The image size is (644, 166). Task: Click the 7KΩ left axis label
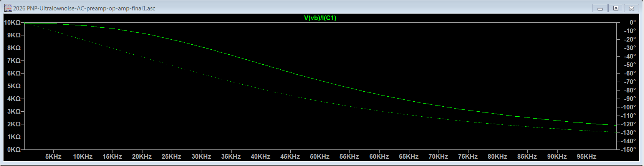click(x=14, y=61)
